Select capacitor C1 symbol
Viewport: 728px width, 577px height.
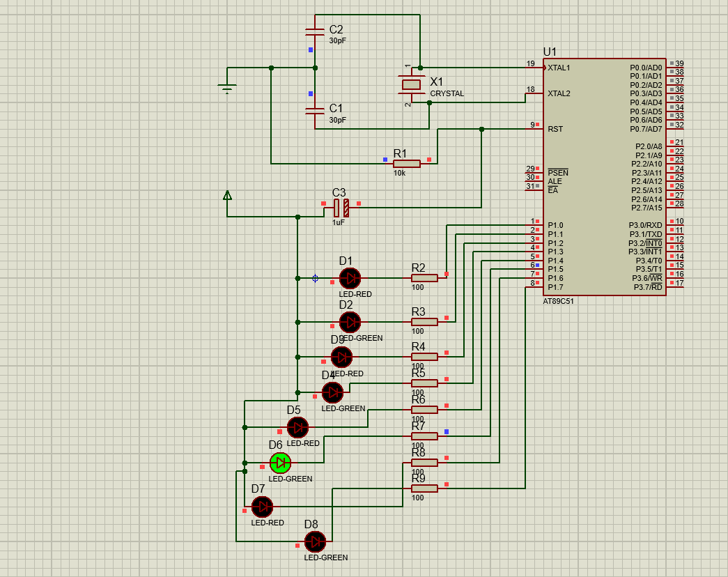[315, 111]
